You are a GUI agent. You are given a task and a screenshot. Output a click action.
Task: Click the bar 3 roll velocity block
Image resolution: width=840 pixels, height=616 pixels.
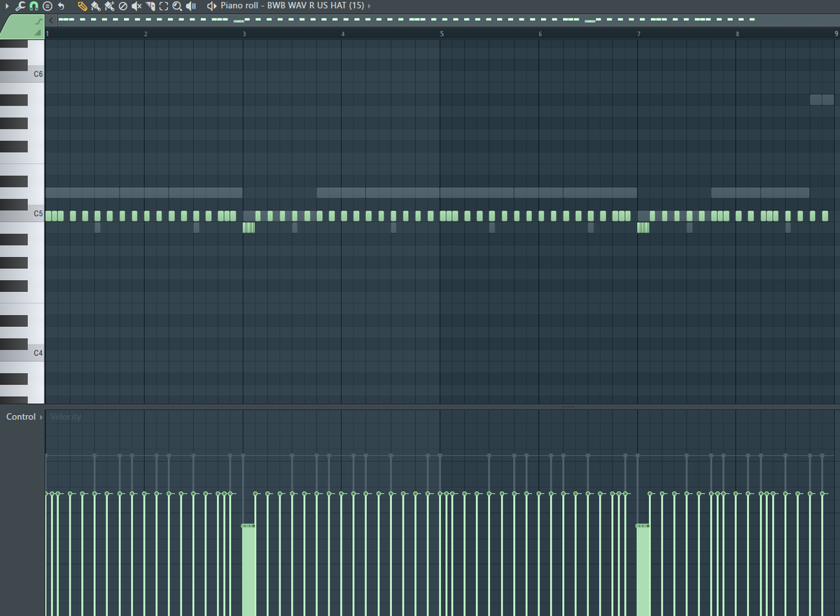click(248, 570)
